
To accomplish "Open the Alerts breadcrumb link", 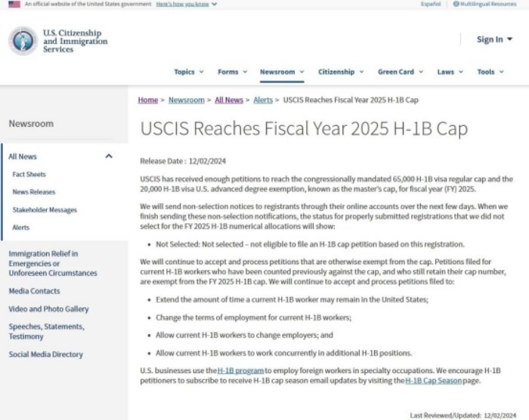I will tap(263, 100).
